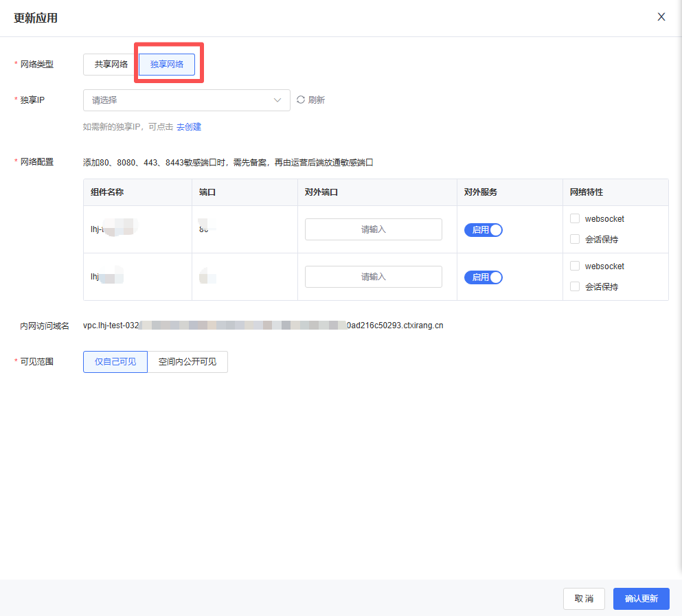Check websocket in the second row
Image resolution: width=682 pixels, height=616 pixels.
(x=575, y=266)
